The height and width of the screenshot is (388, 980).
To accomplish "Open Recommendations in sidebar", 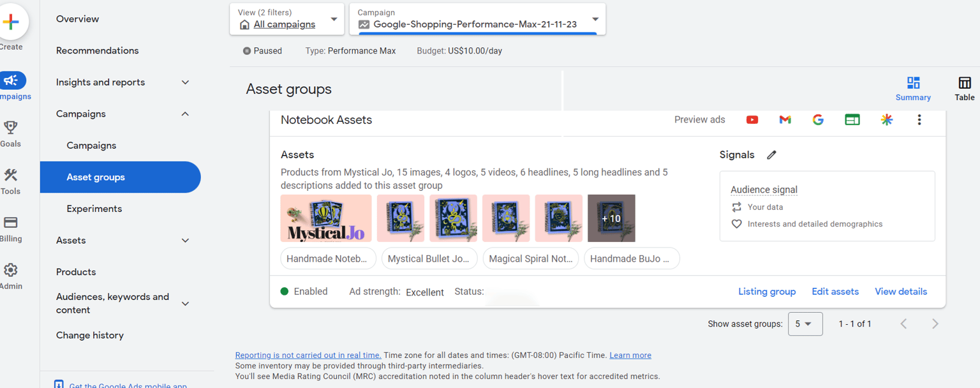I will pyautogui.click(x=97, y=50).
